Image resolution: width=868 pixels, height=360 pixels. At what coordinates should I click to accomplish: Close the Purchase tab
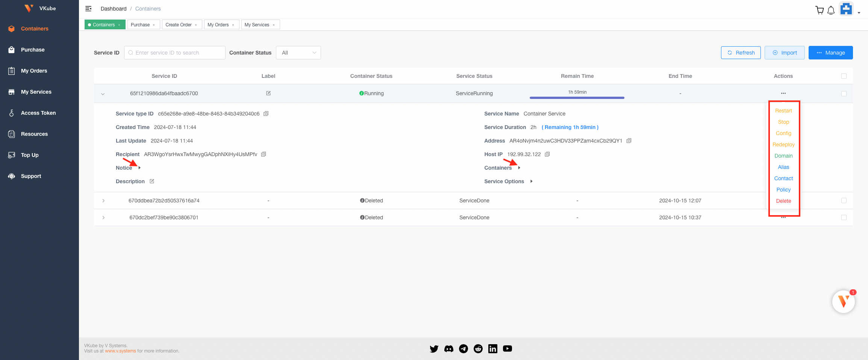(154, 25)
